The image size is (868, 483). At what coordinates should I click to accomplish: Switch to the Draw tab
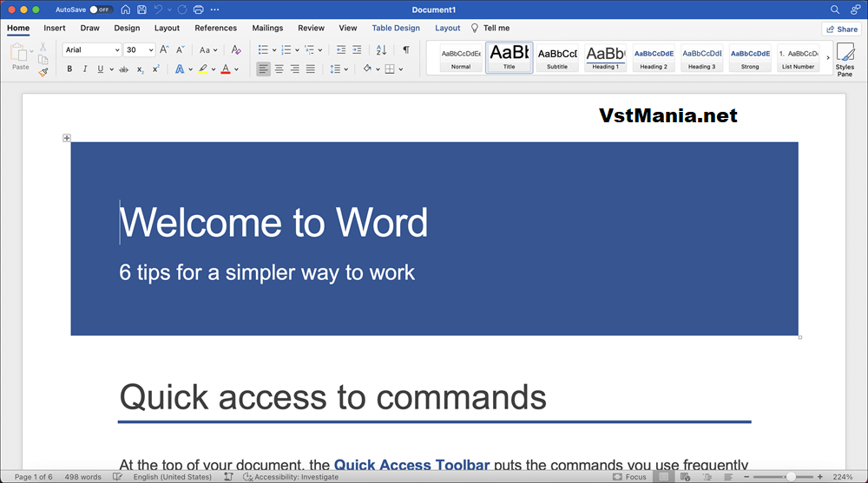(x=89, y=28)
